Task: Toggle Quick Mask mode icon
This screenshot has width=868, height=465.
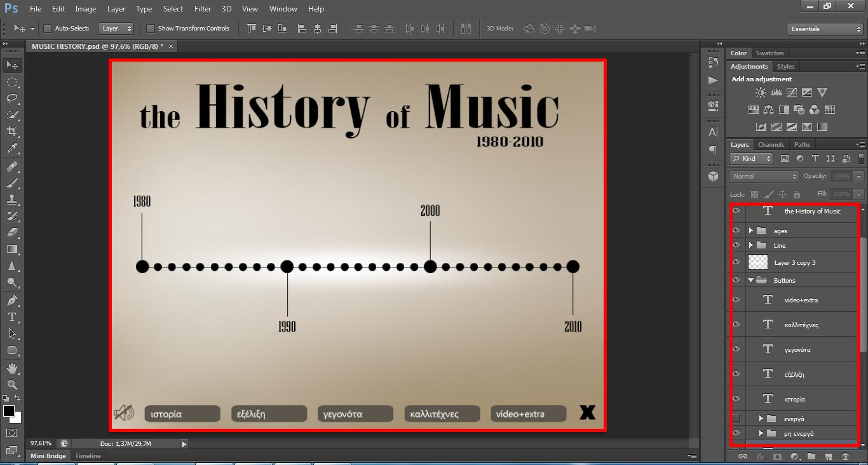Action: tap(12, 433)
